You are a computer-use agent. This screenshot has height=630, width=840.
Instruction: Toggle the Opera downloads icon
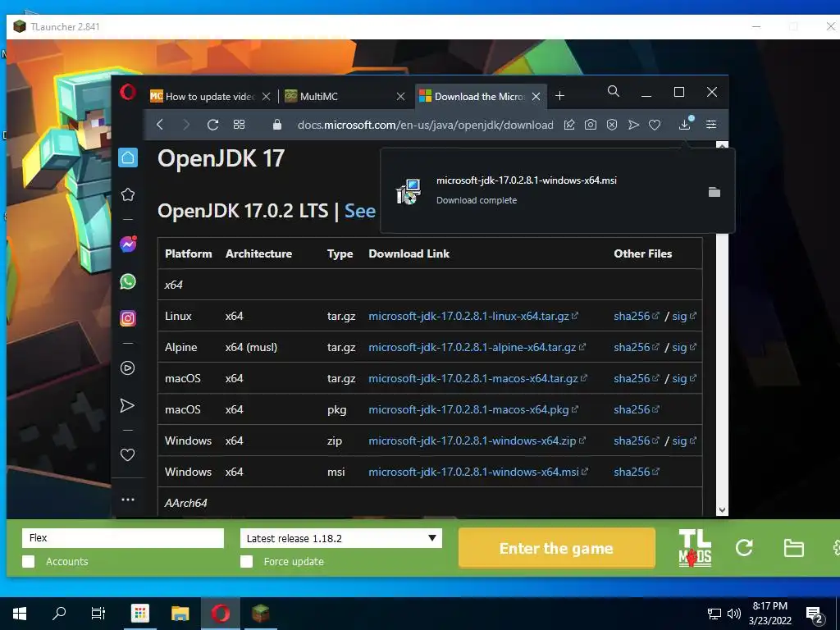click(x=685, y=125)
